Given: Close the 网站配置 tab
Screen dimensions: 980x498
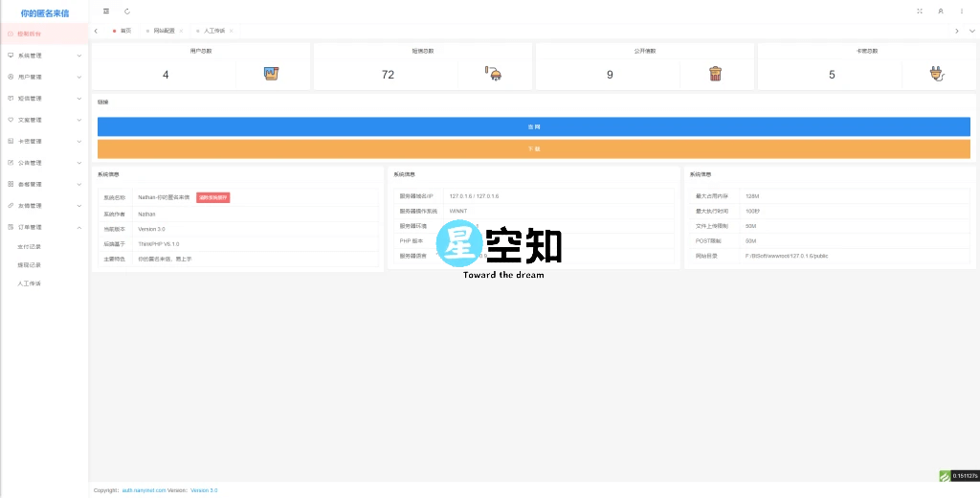Looking at the screenshot, I should 181,31.
